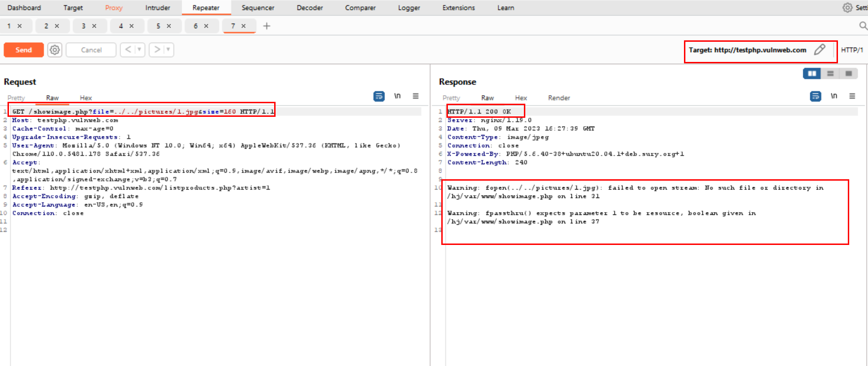Expand the history forward dropdown arrow
Image resolution: width=868 pixels, height=366 pixels.
click(168, 50)
